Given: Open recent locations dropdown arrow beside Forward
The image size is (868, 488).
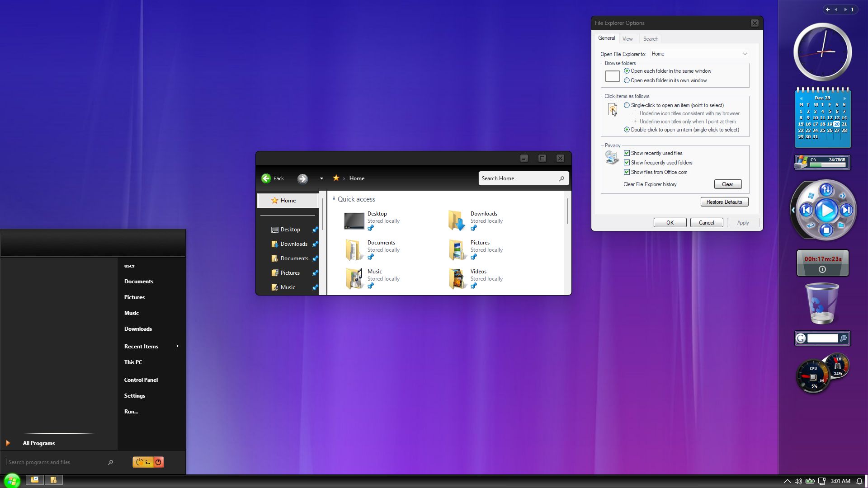Looking at the screenshot, I should tap(321, 178).
